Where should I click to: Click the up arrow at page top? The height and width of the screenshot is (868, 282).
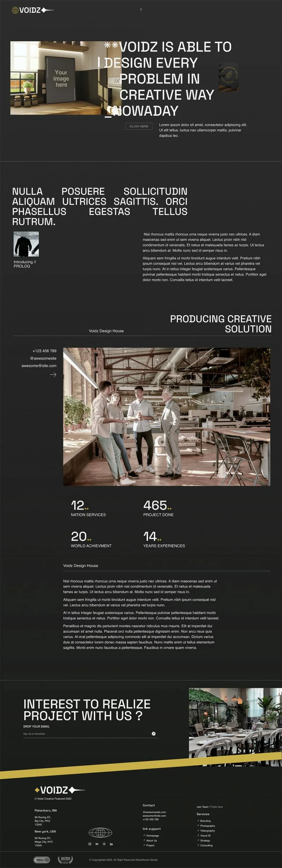pos(141,10)
